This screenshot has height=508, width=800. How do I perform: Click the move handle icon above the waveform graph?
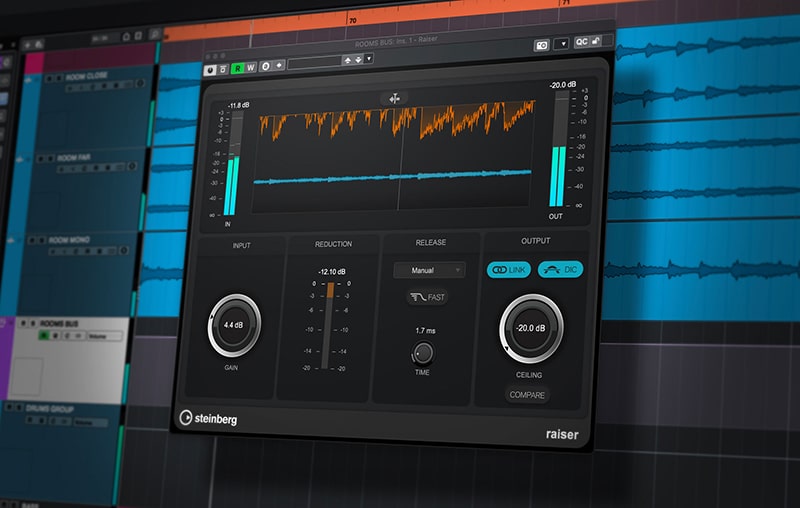click(394, 98)
